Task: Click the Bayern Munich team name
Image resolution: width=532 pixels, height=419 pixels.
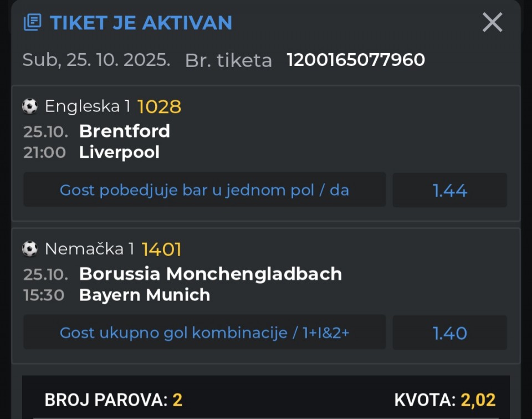Action: [145, 295]
